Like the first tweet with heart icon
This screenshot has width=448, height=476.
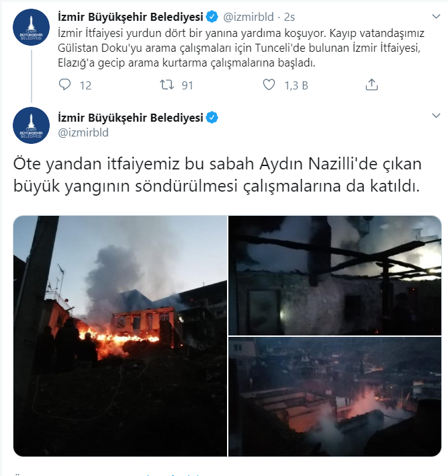click(269, 85)
